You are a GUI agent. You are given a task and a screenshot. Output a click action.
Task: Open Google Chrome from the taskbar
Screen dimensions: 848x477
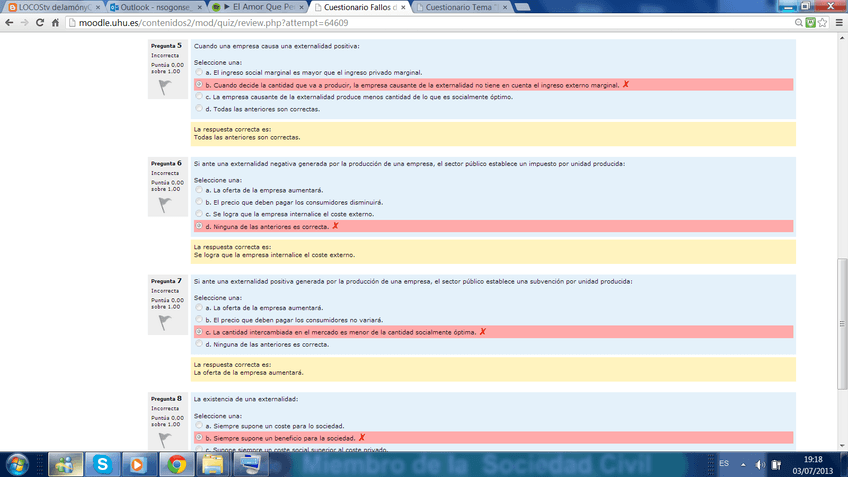pos(176,464)
